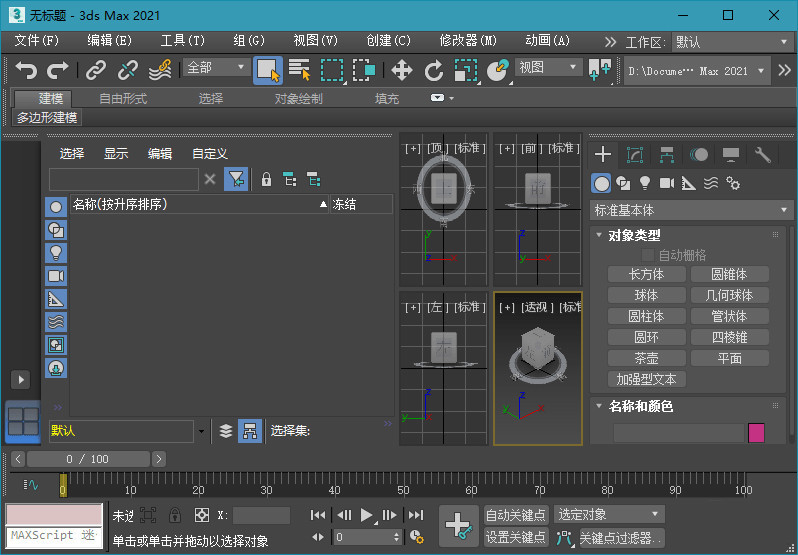Select Helpers category in Create panel
The width and height of the screenshot is (798, 555).
point(689,183)
